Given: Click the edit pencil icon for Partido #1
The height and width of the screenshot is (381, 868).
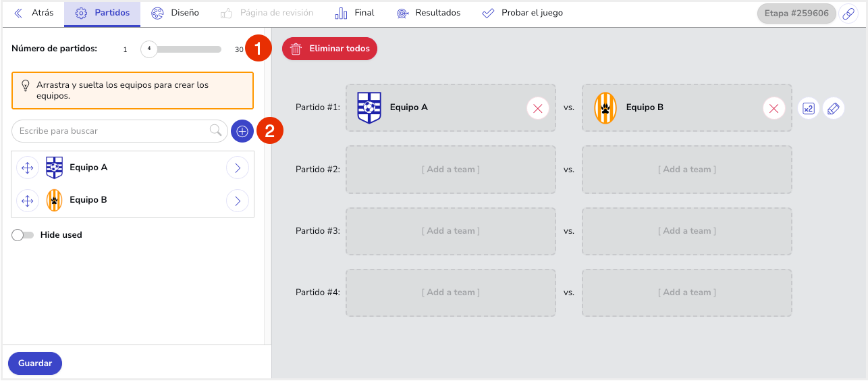Looking at the screenshot, I should point(834,108).
